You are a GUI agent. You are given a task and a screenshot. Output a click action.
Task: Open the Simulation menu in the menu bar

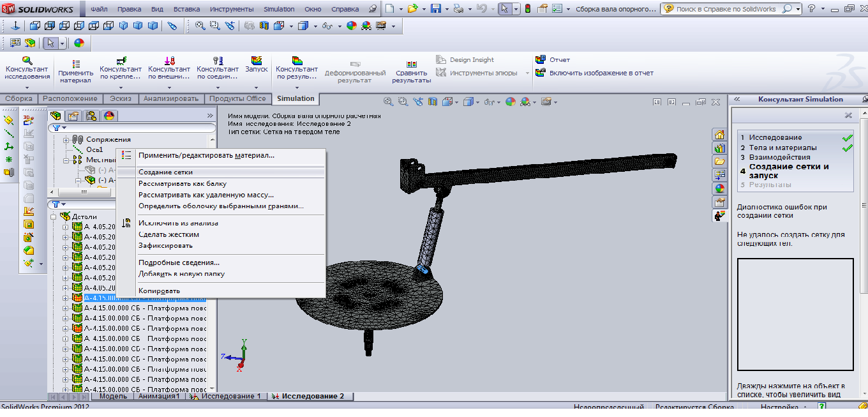[x=280, y=10]
